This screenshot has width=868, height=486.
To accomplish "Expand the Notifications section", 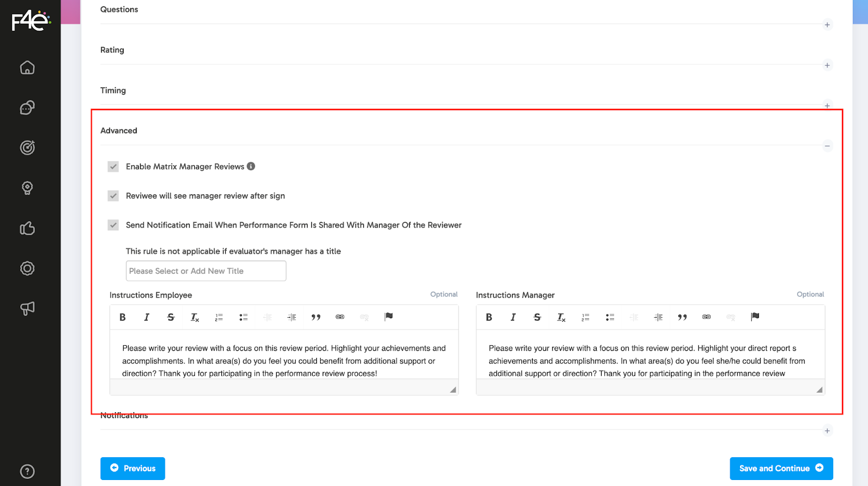I will coord(827,431).
